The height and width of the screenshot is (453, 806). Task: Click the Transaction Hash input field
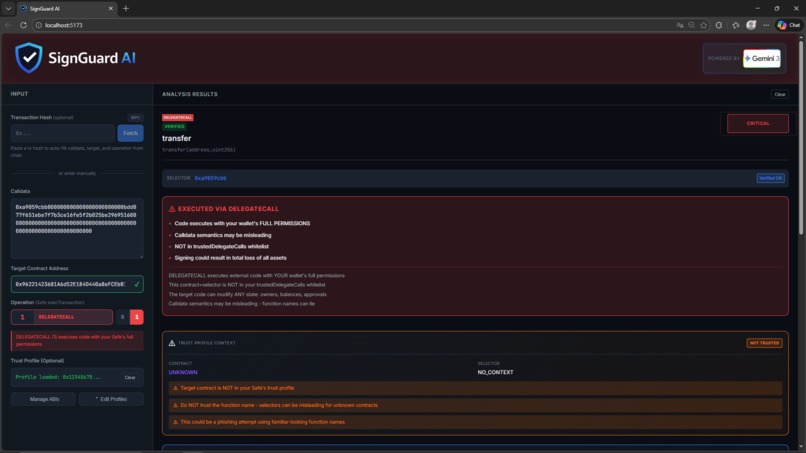coord(63,133)
